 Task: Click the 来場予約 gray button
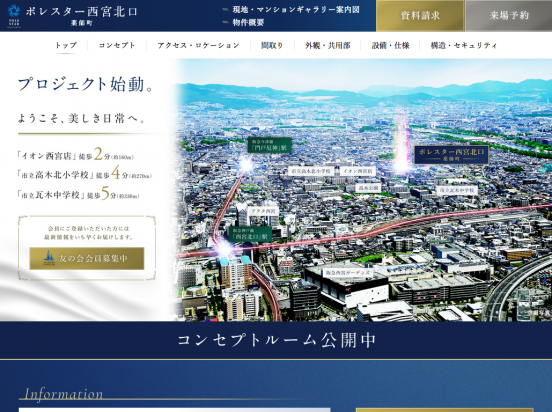(509, 16)
